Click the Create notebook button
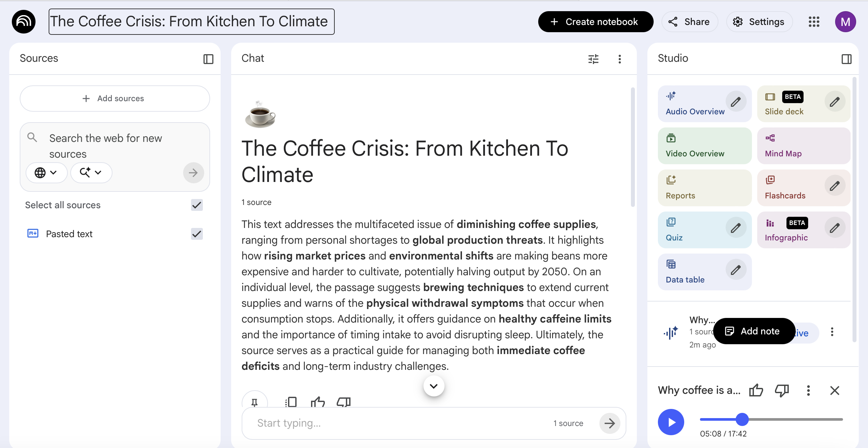Image resolution: width=868 pixels, height=448 pixels. (x=595, y=22)
